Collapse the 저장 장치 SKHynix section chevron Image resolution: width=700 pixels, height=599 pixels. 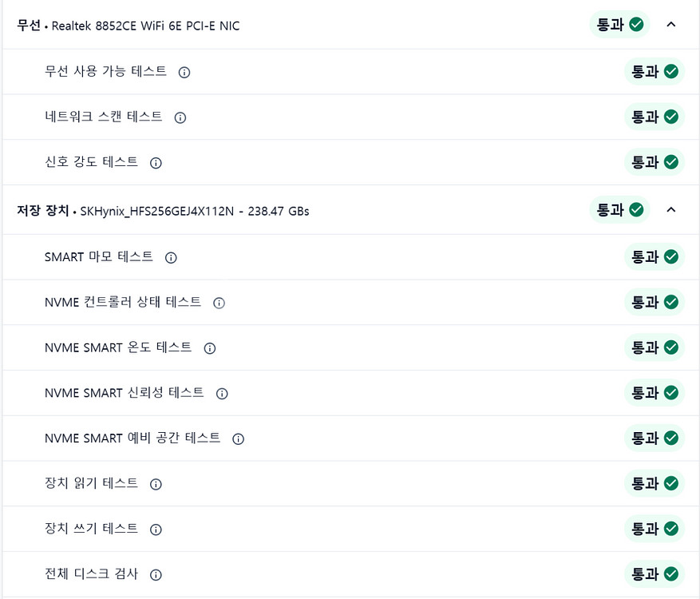[x=670, y=210]
